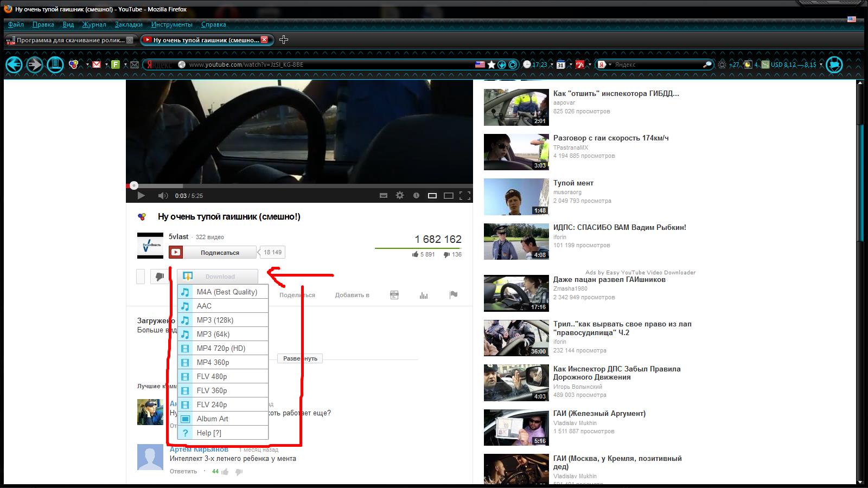868x488 pixels.
Task: Toggle captions in the video player
Action: pyautogui.click(x=384, y=196)
